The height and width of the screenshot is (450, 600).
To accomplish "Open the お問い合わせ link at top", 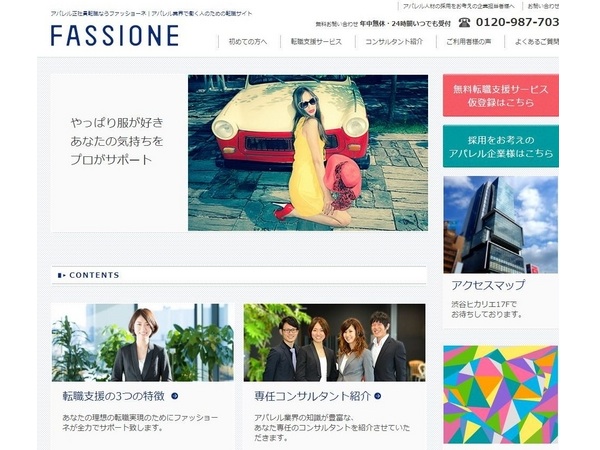I will (543, 7).
